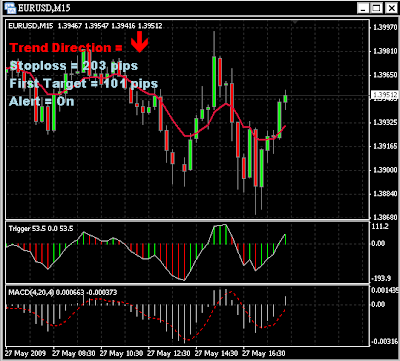400x361 pixels.
Task: Click the 27 May 2009 time axis label
Action: 25,353
